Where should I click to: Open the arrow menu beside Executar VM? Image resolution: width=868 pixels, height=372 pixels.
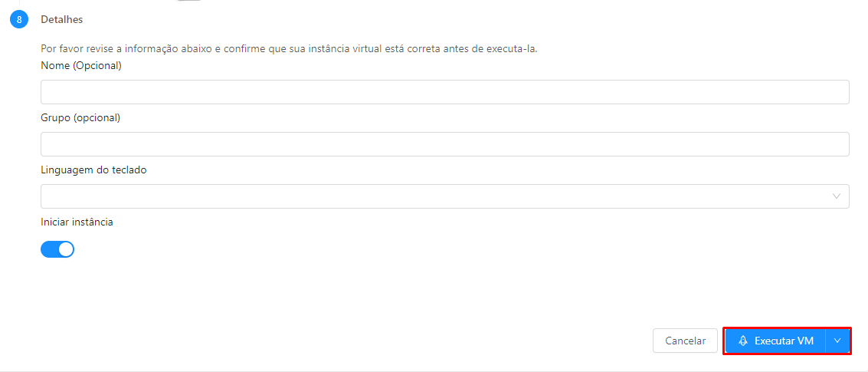click(837, 341)
